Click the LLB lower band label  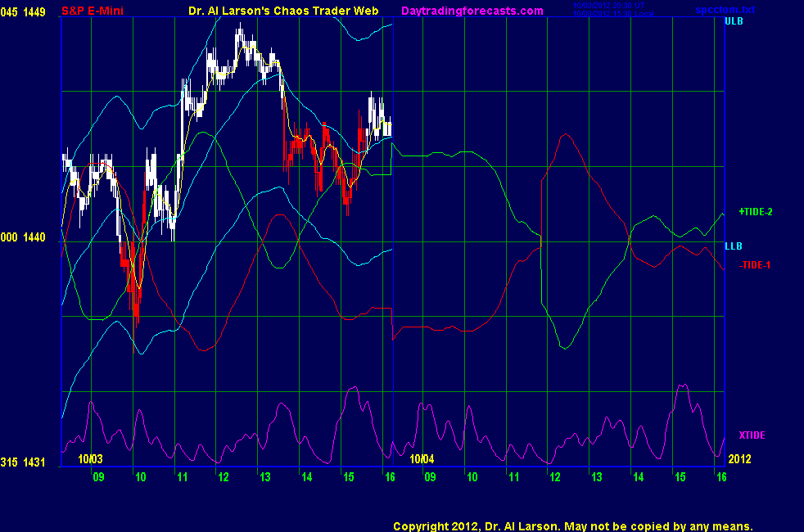click(734, 246)
